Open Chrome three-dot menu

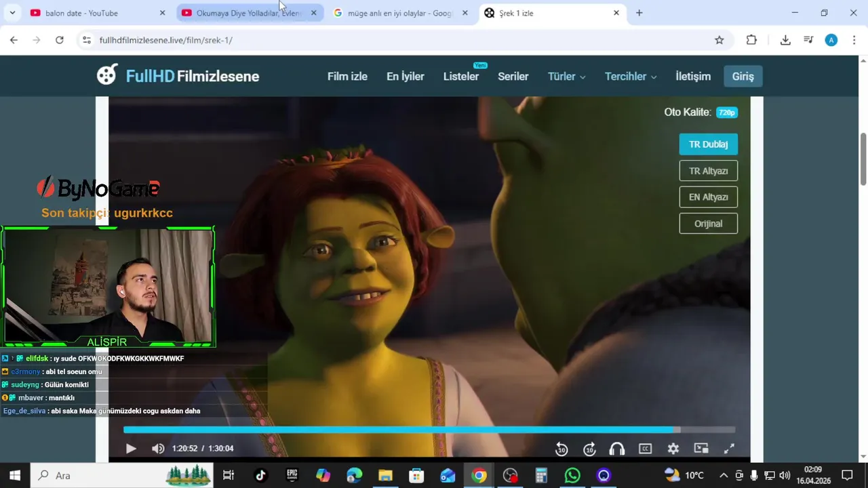coord(854,40)
